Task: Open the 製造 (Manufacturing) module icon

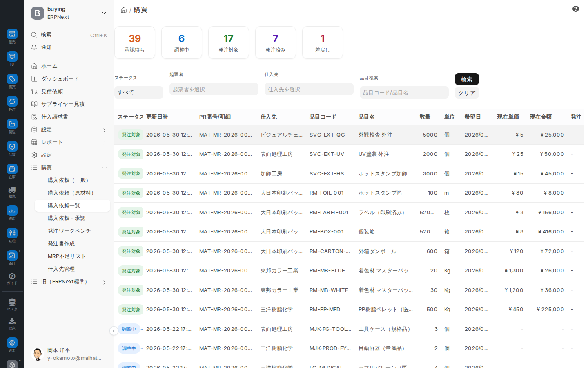Action: [12, 124]
